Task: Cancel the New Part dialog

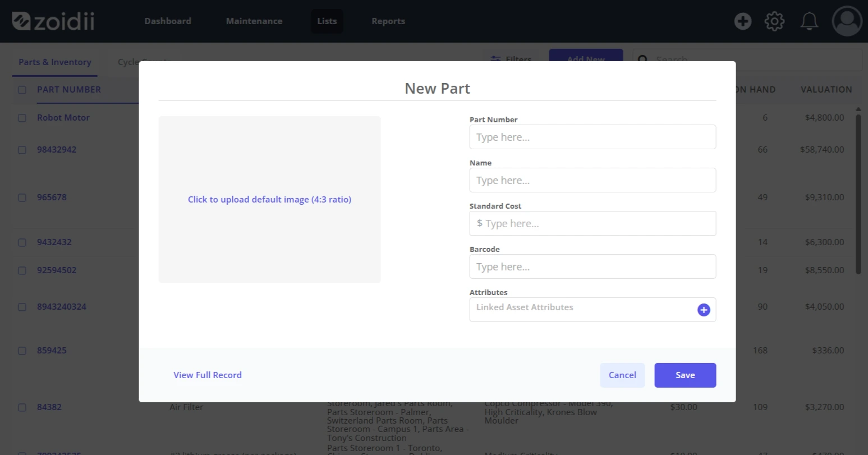Action: 622,375
